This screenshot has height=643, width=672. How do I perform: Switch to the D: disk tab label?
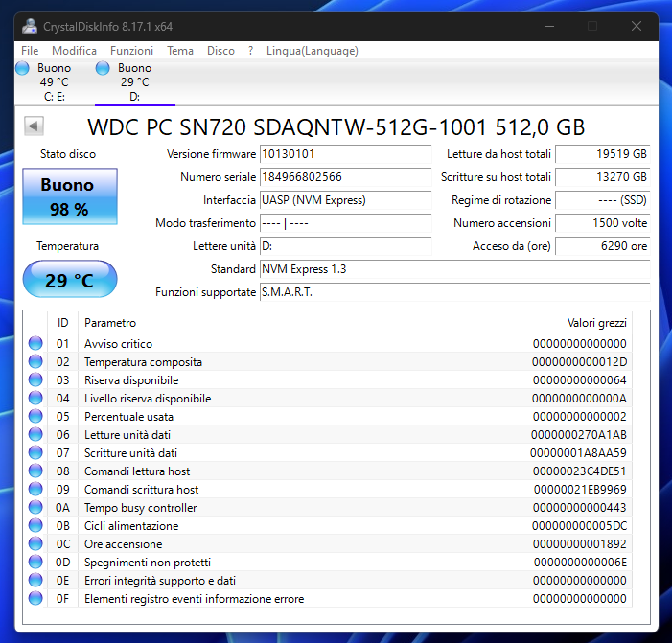[x=134, y=97]
